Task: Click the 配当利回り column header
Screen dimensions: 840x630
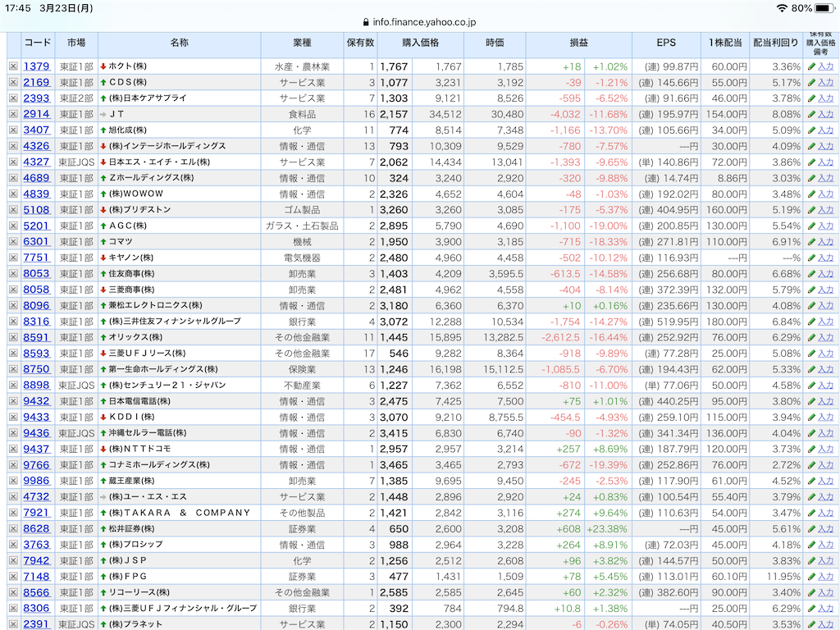Action: coord(776,43)
